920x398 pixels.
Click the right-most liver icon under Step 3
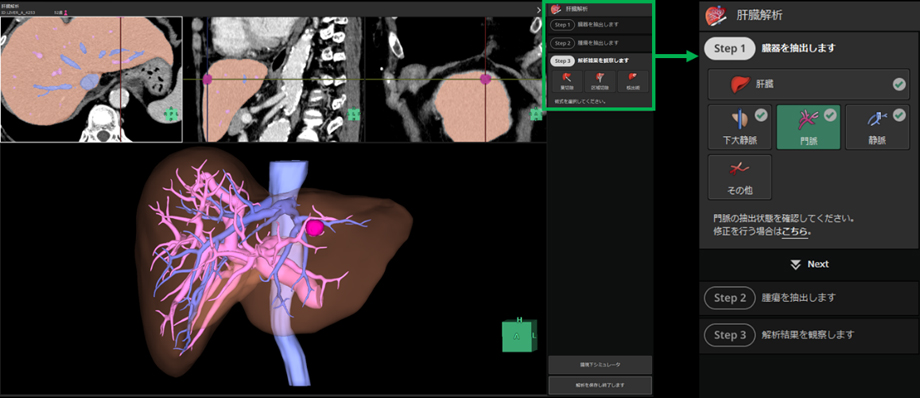(632, 81)
